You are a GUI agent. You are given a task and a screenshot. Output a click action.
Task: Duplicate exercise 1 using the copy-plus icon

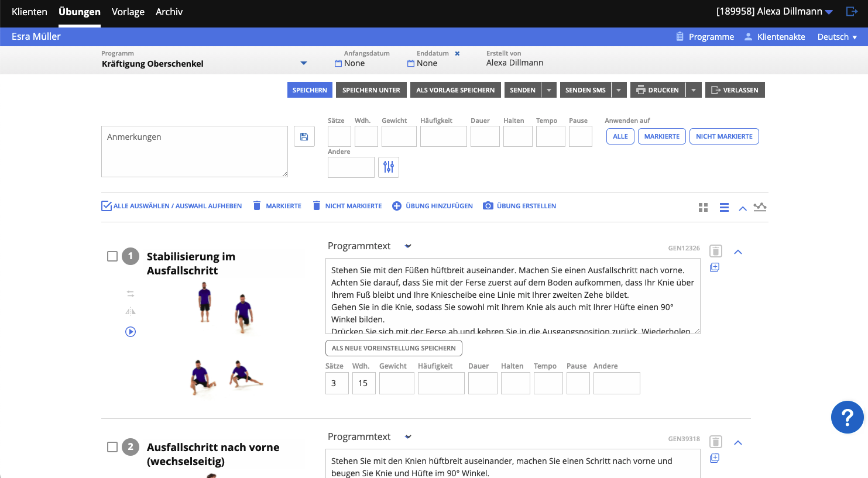pos(715,267)
